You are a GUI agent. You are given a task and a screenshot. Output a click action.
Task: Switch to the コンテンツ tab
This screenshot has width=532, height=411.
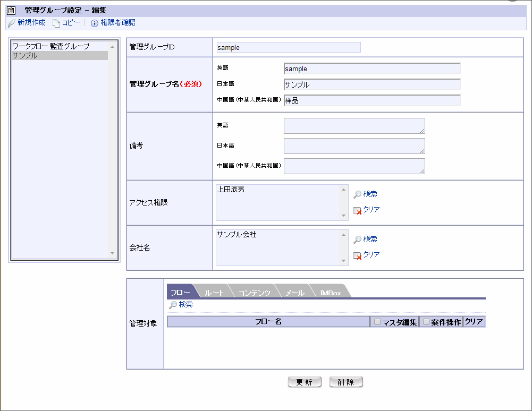click(x=255, y=292)
